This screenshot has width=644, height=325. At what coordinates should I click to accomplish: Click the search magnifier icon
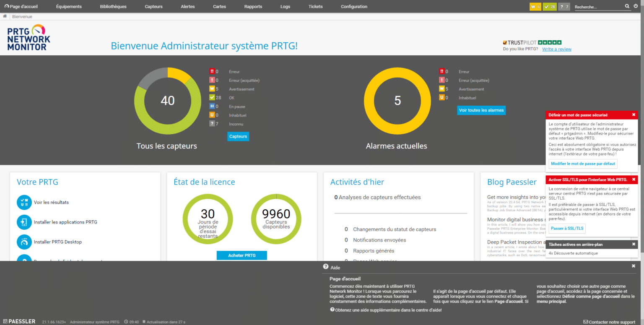point(627,6)
